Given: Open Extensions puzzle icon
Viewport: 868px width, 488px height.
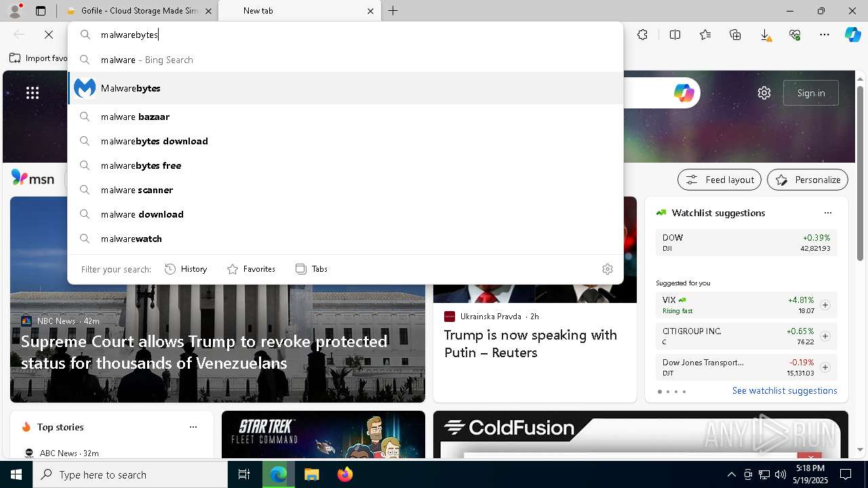Looking at the screenshot, I should 643,35.
